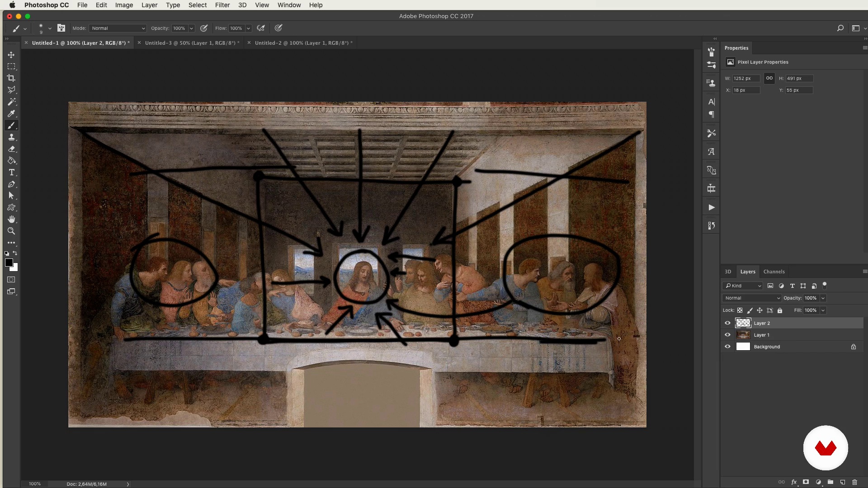Open the Apple menu
868x488 pixels.
(x=12, y=5)
